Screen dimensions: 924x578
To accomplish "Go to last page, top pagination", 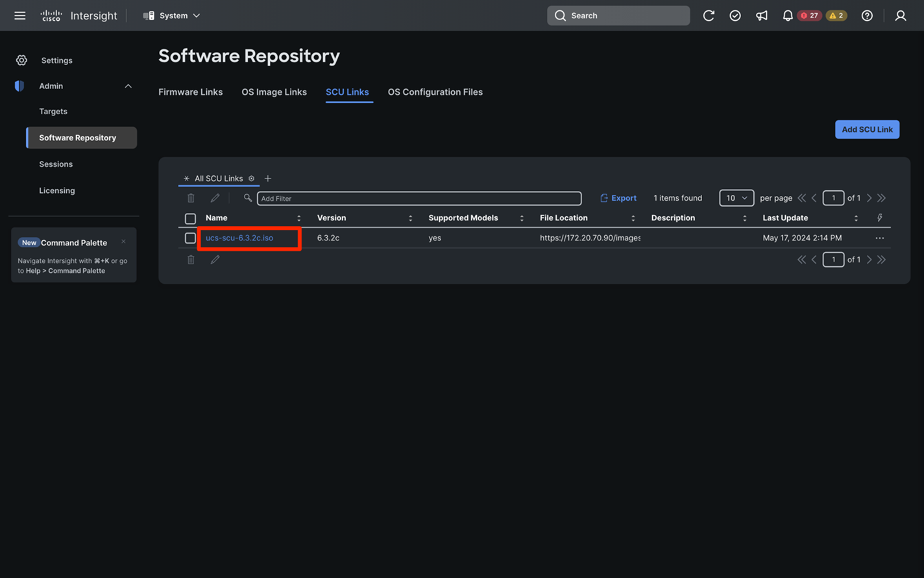I will pos(882,198).
